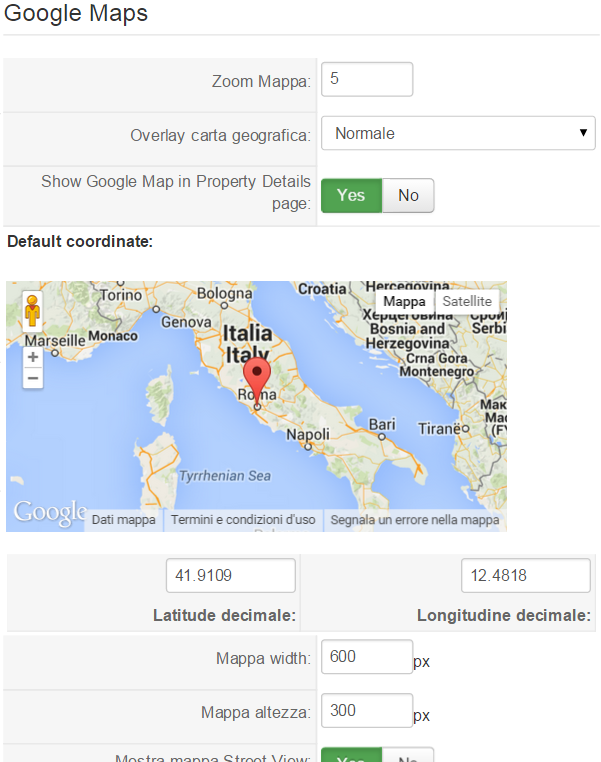Set Show Google Map in Details to Yes

tap(351, 195)
